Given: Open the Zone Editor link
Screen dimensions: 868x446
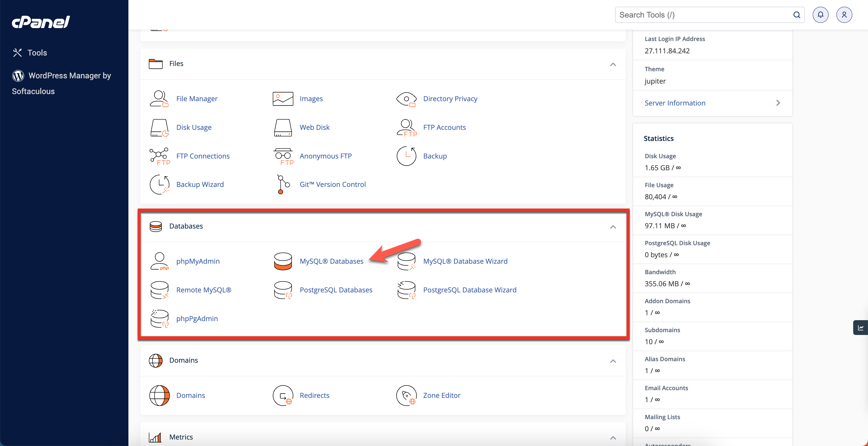Looking at the screenshot, I should coord(442,395).
